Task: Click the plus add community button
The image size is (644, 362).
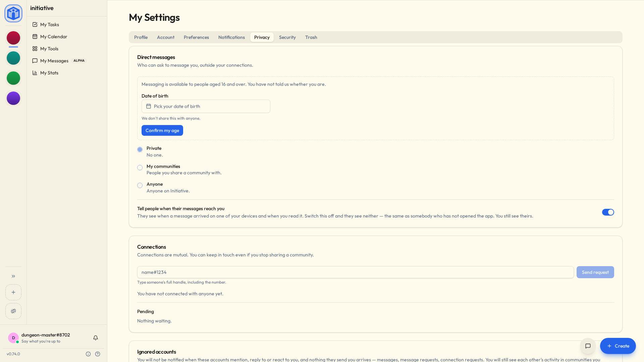Action: point(13,292)
